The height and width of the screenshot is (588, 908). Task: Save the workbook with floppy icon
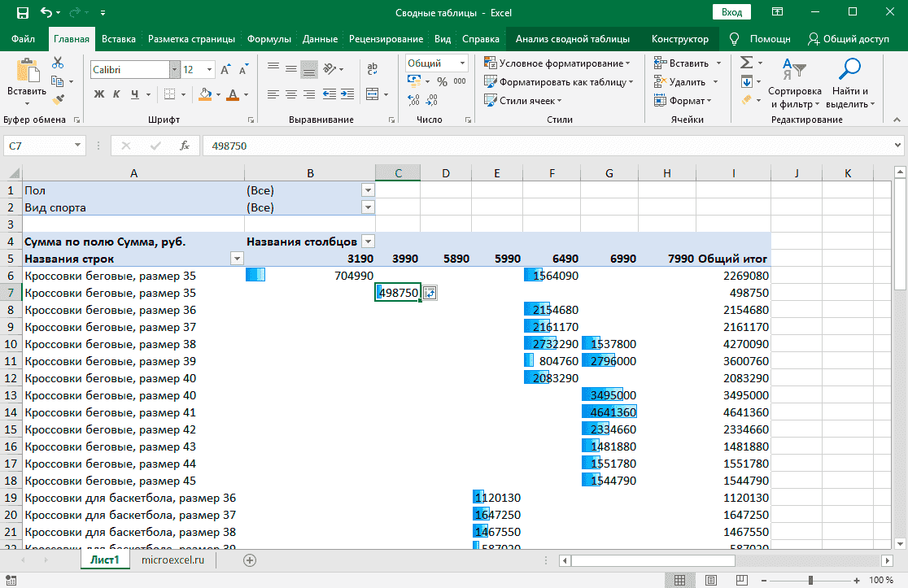click(23, 13)
